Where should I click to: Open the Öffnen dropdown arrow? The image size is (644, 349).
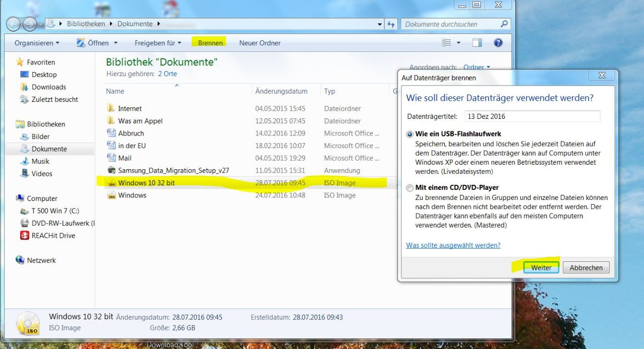[x=116, y=43]
